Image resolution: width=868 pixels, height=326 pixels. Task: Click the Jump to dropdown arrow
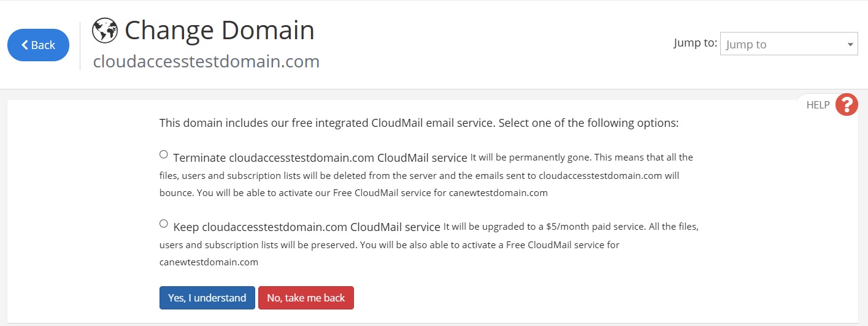point(850,45)
